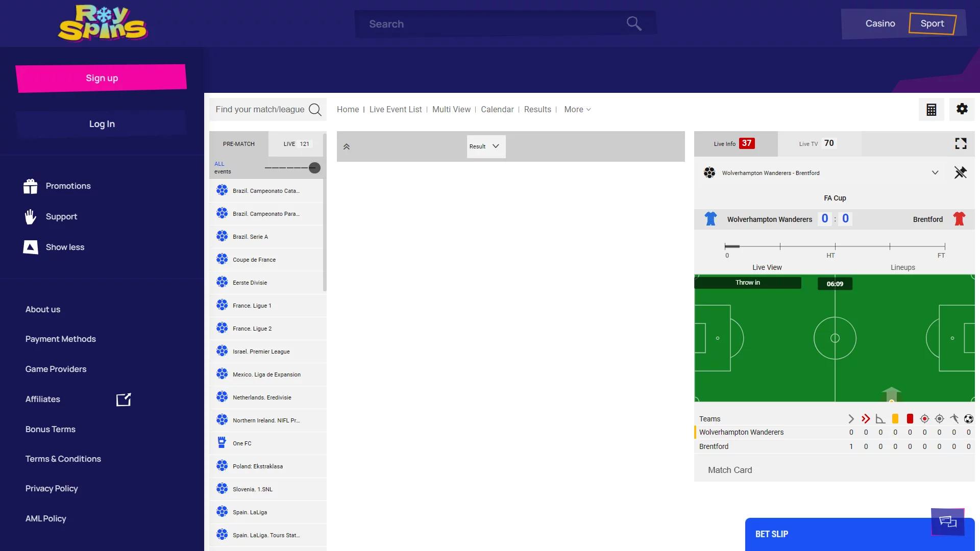Select the Live View tab
980x551 pixels.
(767, 267)
